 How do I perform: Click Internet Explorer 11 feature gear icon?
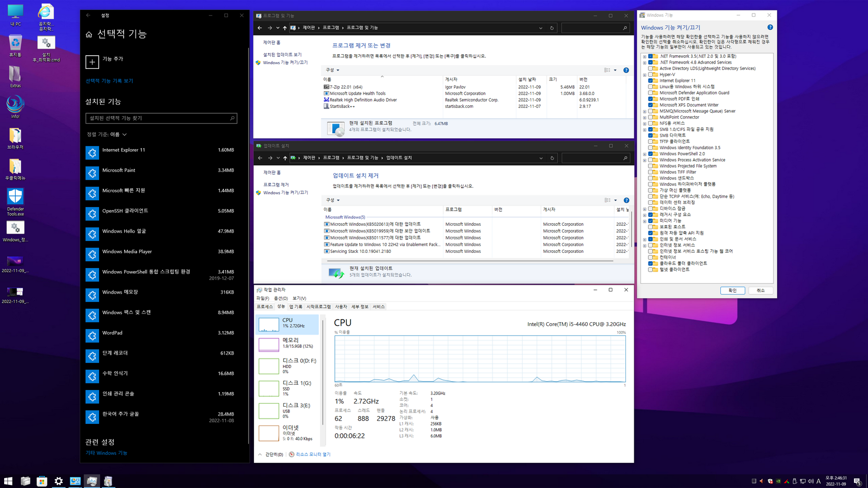92,153
